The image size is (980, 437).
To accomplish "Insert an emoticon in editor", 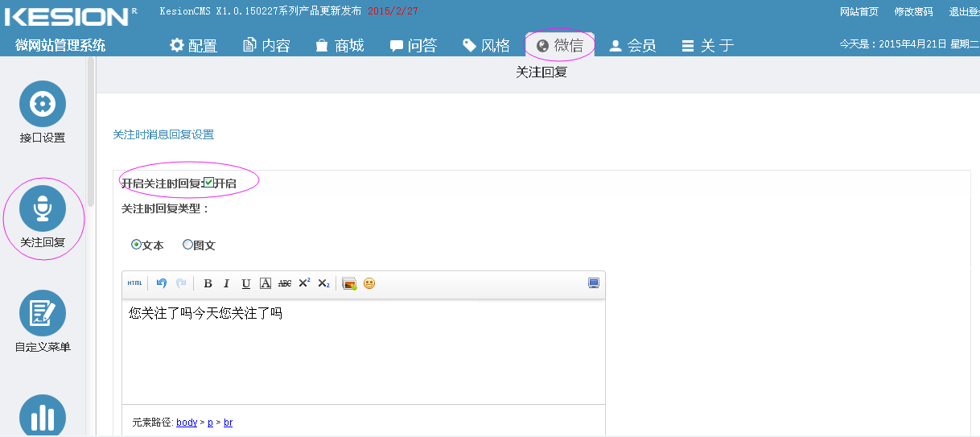I will [369, 283].
